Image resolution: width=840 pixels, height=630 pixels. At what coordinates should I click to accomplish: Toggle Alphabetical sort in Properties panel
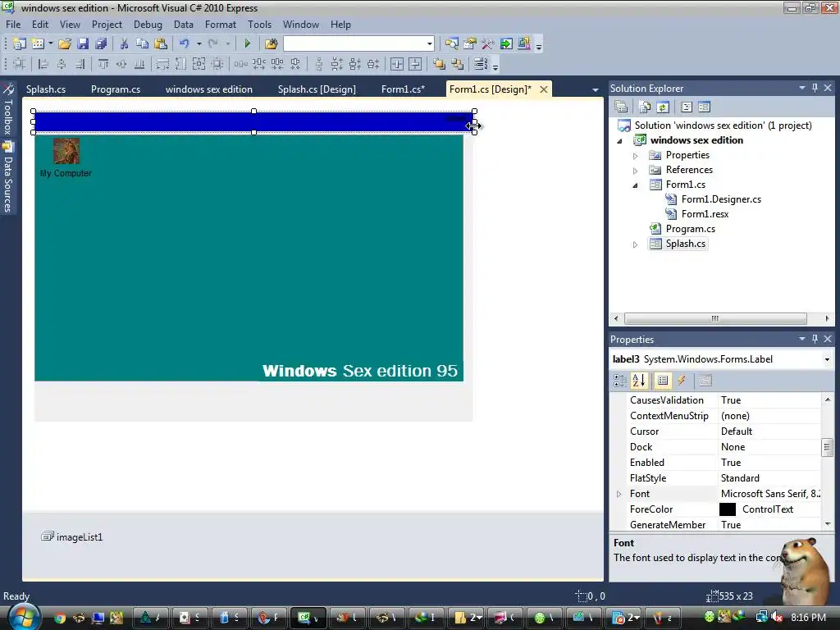(x=639, y=381)
